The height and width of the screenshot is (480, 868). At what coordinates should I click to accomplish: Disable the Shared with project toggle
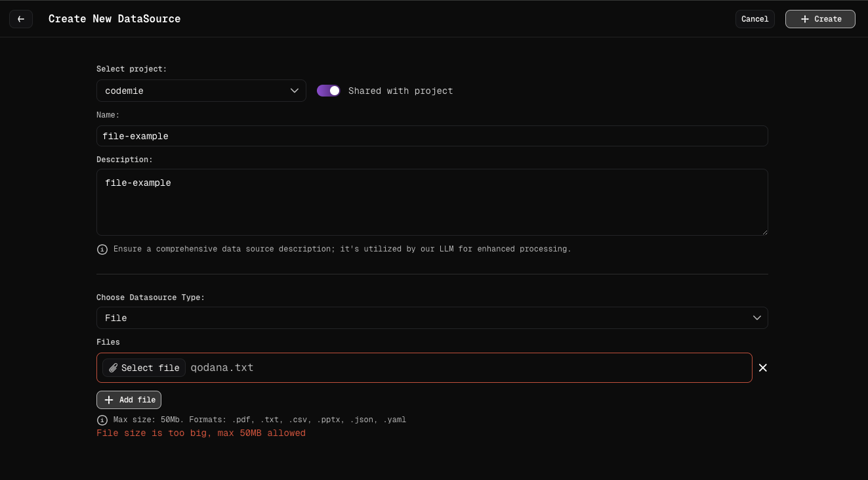tap(329, 91)
